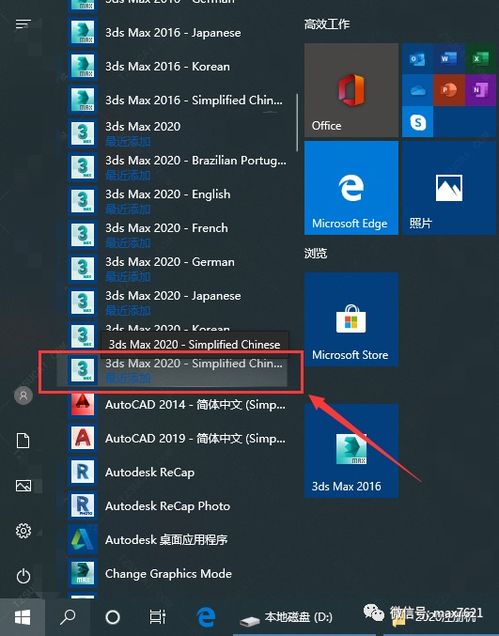Select 3ds Max 2016 - Japanese entry text
The width and height of the screenshot is (499, 636).
(173, 32)
